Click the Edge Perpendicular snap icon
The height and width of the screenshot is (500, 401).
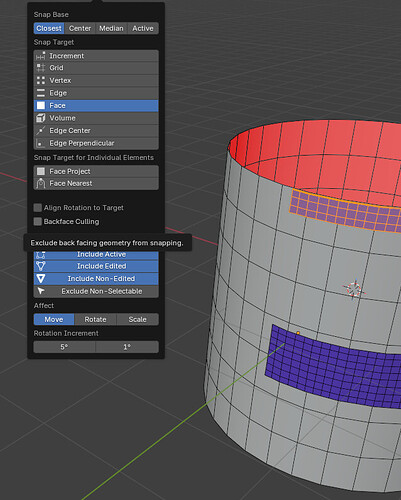pyautogui.click(x=41, y=143)
